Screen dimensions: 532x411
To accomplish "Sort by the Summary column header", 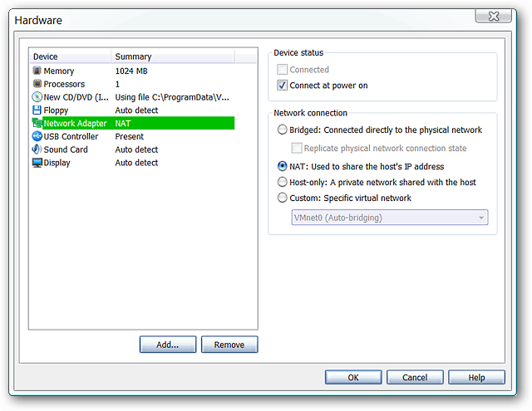I will pyautogui.click(x=173, y=56).
